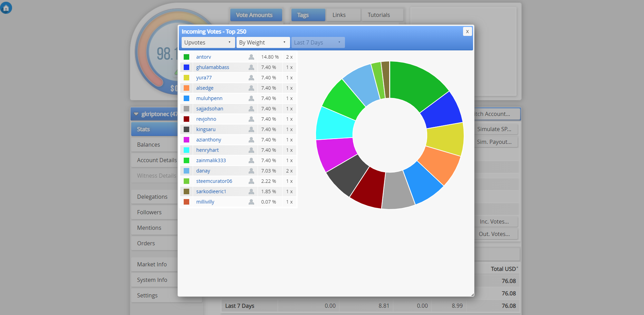Viewport: 644px width, 315px height.
Task: Open the kingsaru account link
Action: click(x=206, y=129)
